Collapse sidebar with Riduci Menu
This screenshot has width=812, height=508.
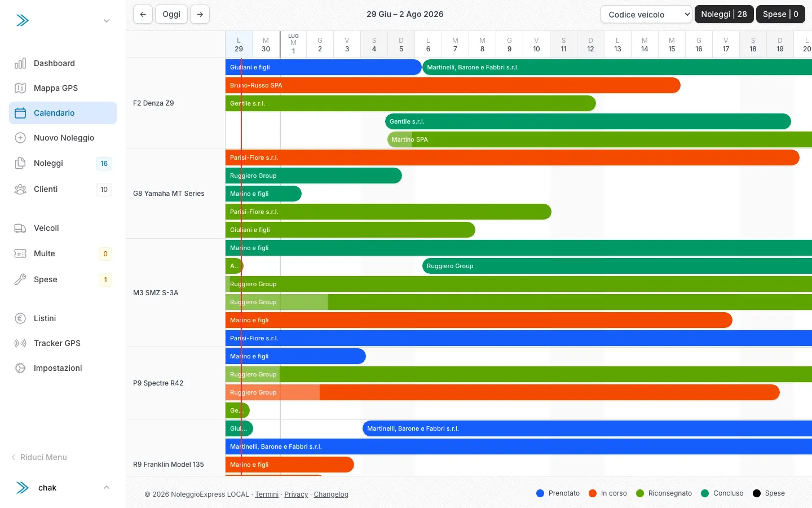point(39,457)
